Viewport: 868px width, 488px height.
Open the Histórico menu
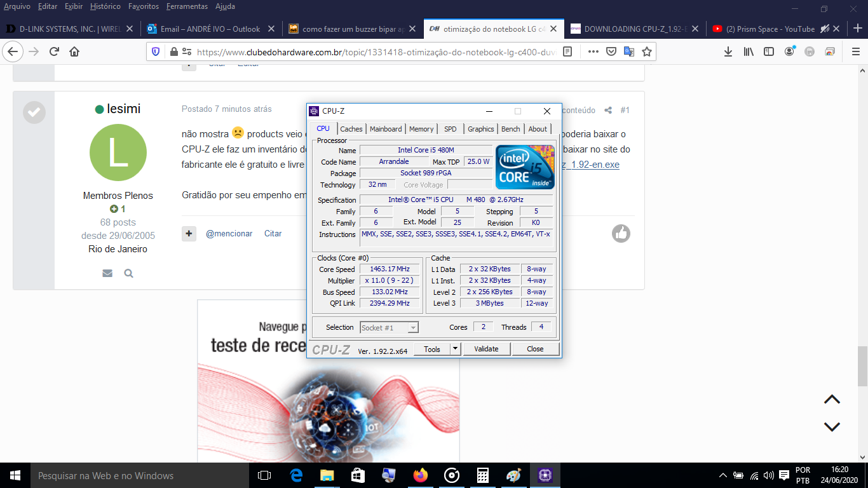click(x=105, y=6)
